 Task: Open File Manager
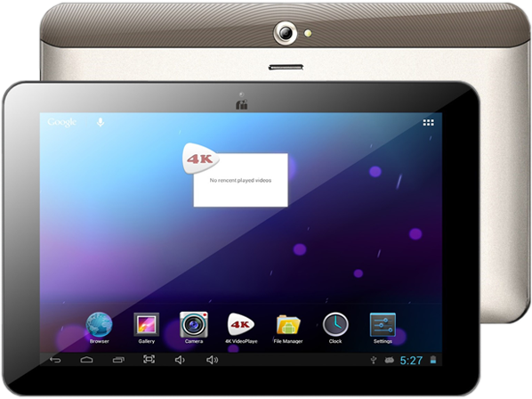tap(288, 327)
